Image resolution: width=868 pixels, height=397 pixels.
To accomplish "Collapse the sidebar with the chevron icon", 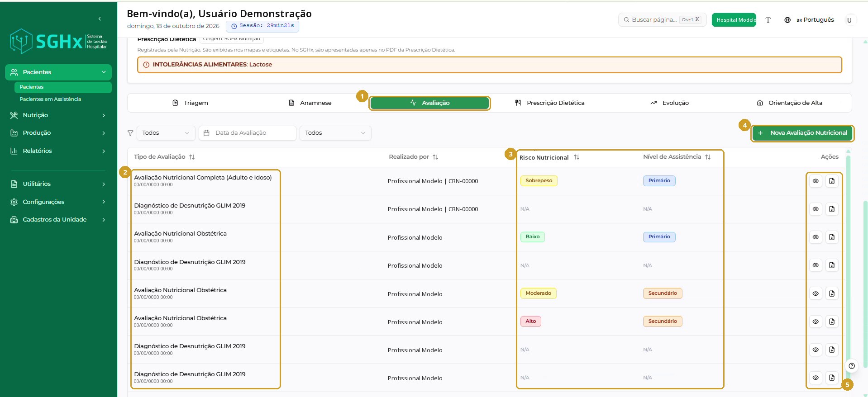I will (x=100, y=19).
